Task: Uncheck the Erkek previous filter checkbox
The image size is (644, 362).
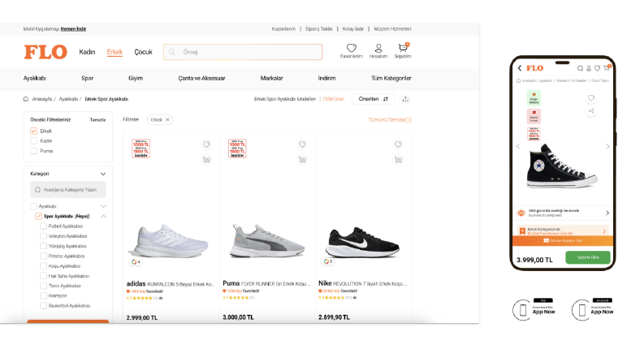Action: (x=33, y=131)
